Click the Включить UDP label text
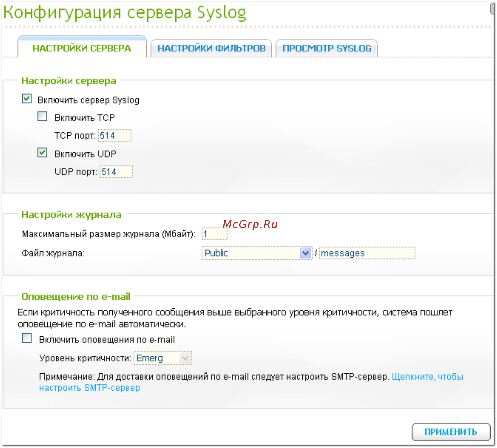This screenshot has width=497, height=448. [x=85, y=154]
